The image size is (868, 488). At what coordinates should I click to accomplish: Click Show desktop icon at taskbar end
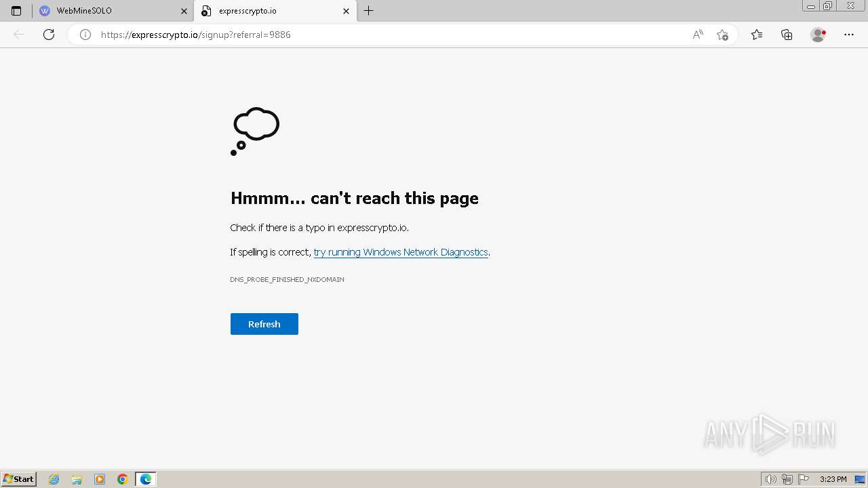pyautogui.click(x=859, y=479)
